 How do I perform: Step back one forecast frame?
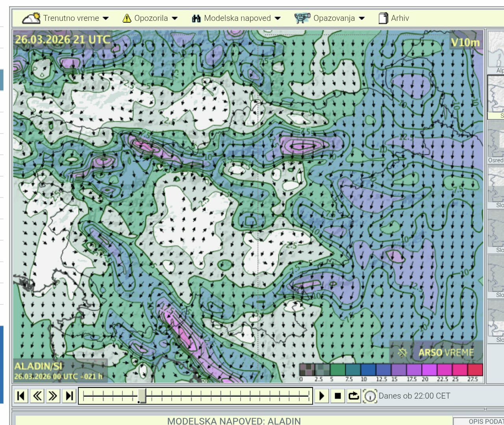click(x=37, y=396)
